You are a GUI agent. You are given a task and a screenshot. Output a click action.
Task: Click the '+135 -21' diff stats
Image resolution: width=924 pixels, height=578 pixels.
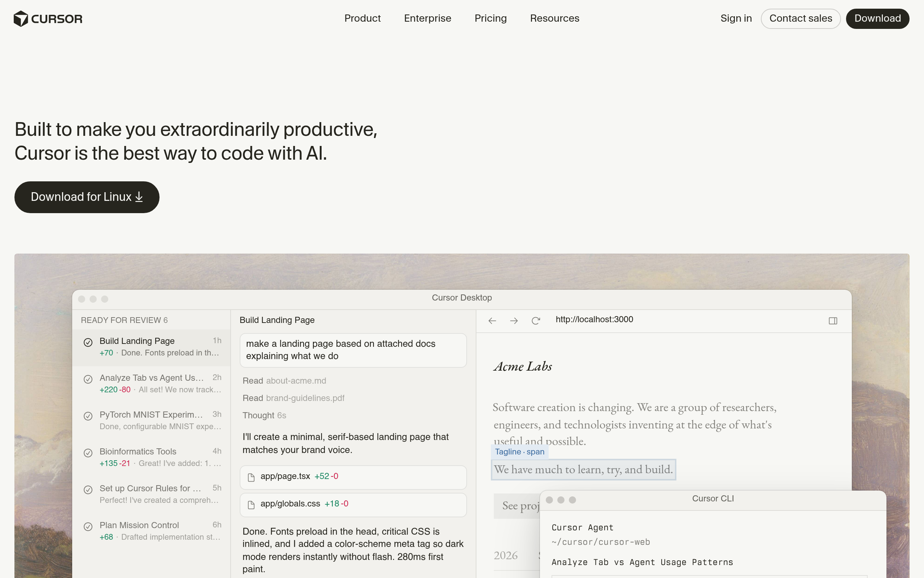pyautogui.click(x=115, y=463)
